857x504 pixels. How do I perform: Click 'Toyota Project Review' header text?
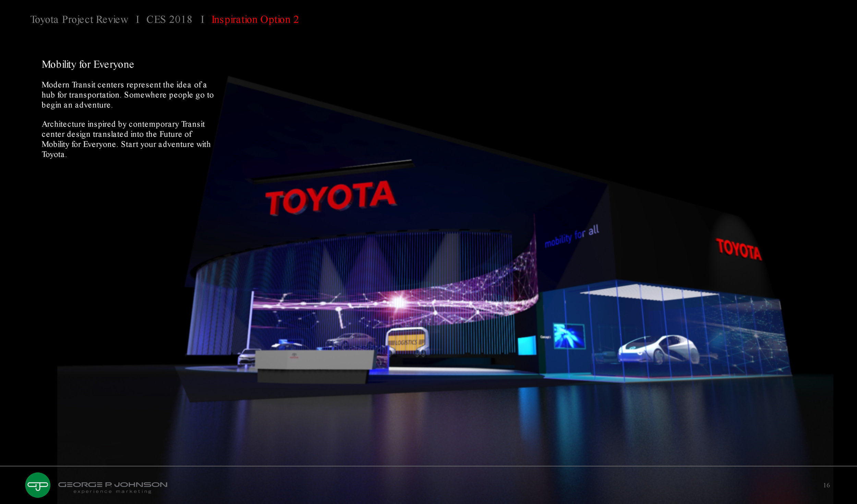[79, 20]
